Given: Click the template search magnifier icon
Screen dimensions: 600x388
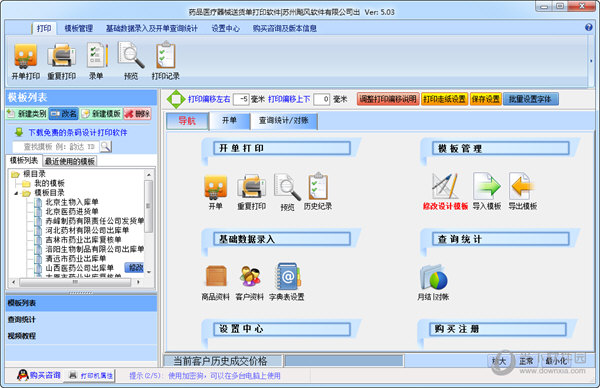Looking at the screenshot, I should (106, 147).
